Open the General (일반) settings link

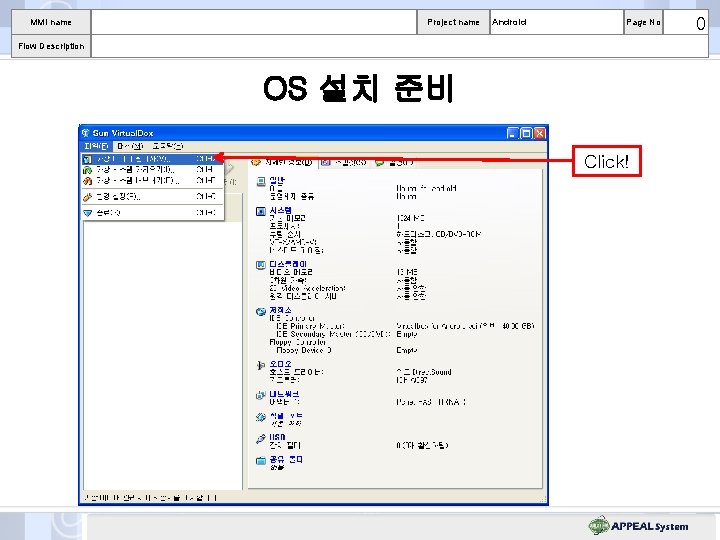coord(277,180)
